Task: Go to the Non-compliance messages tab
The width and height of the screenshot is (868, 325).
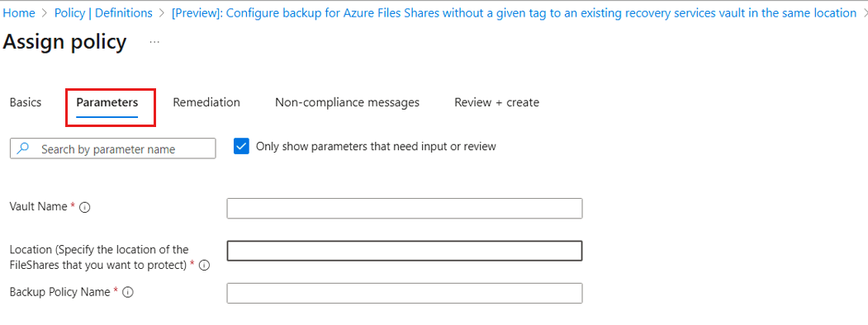Action: (x=347, y=102)
